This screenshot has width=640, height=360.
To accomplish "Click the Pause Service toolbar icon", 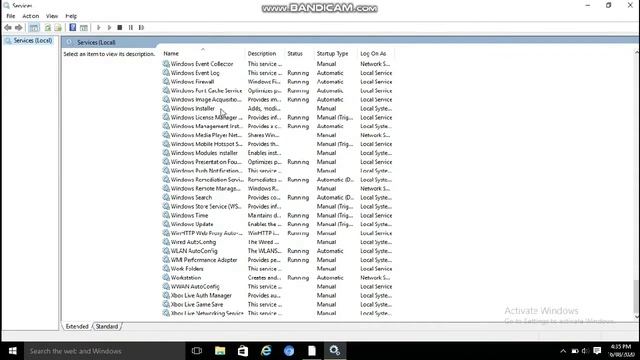I will [131, 27].
